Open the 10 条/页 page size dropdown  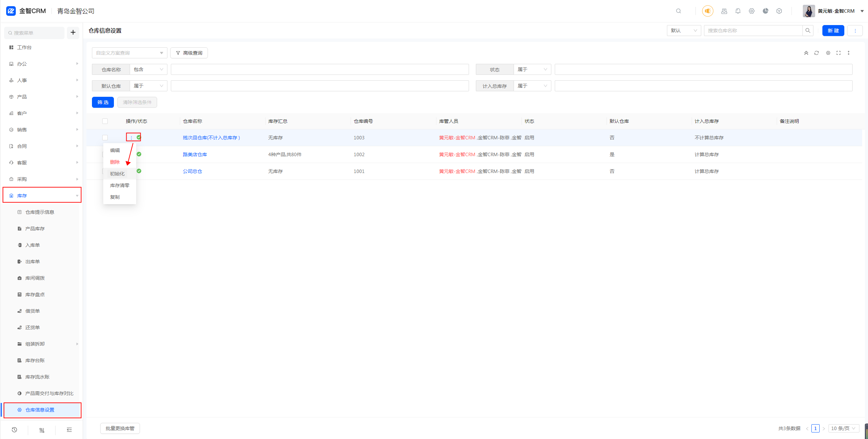[x=843, y=428]
